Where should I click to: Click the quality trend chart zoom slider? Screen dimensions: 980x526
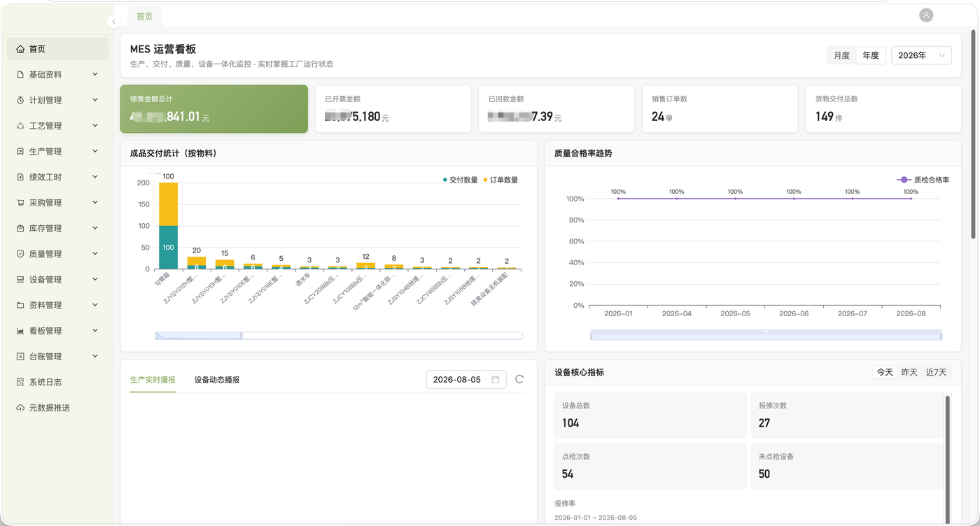766,336
